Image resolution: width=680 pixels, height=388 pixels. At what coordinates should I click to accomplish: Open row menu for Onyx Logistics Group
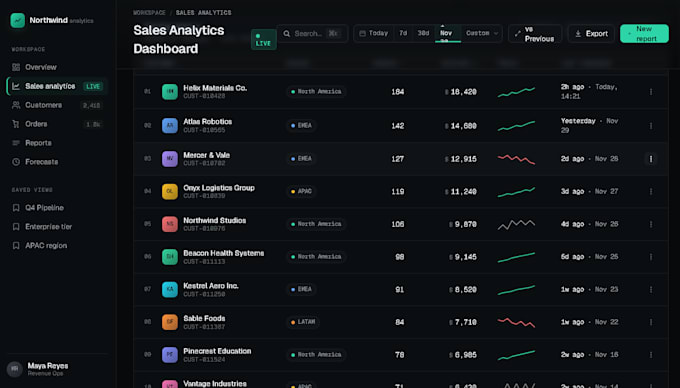pos(651,192)
